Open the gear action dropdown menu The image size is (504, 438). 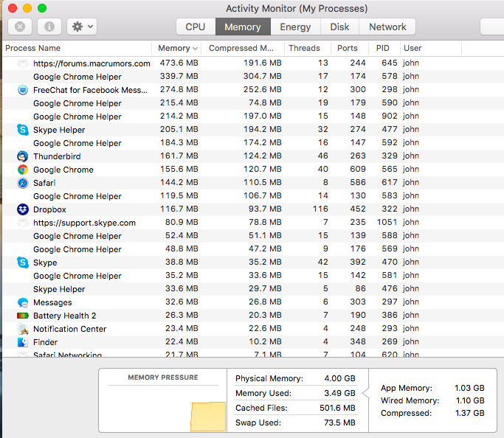pos(82,27)
